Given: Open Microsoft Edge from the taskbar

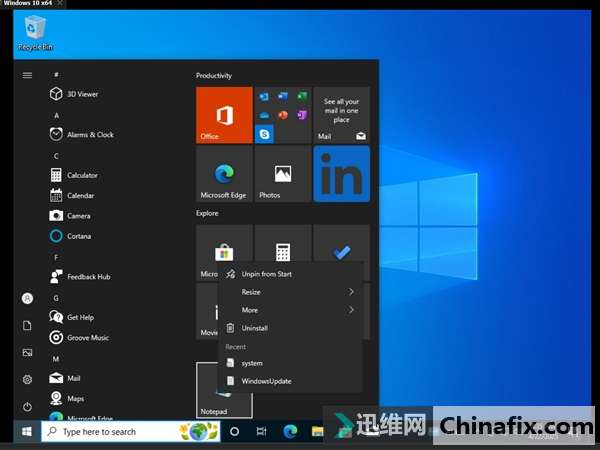Looking at the screenshot, I should pyautogui.click(x=290, y=432).
